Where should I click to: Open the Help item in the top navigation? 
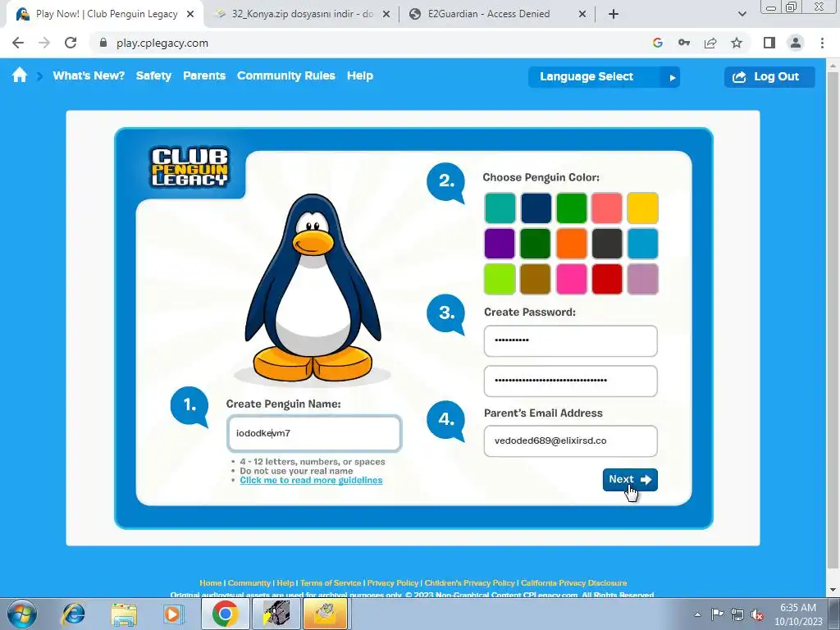(x=360, y=75)
